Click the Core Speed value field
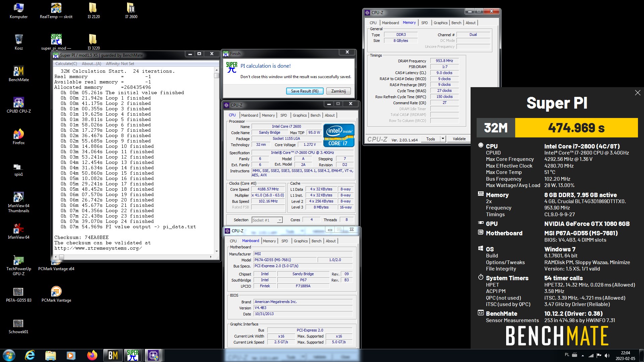The image size is (644, 362). (268, 189)
